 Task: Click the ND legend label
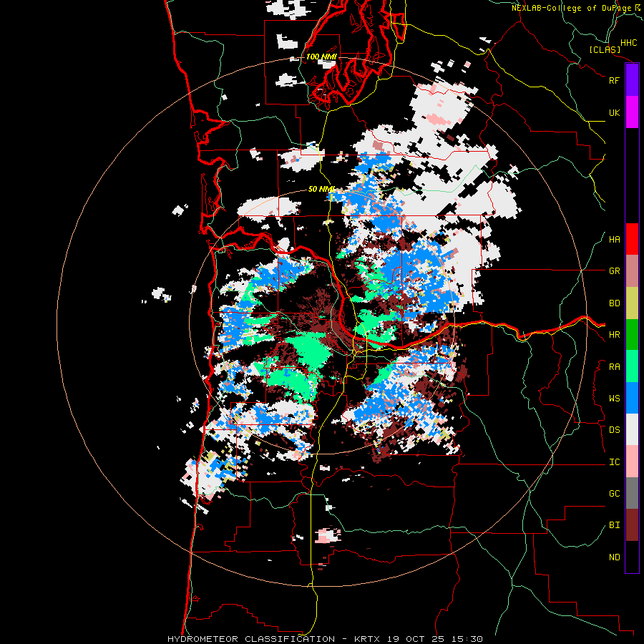pos(614,557)
